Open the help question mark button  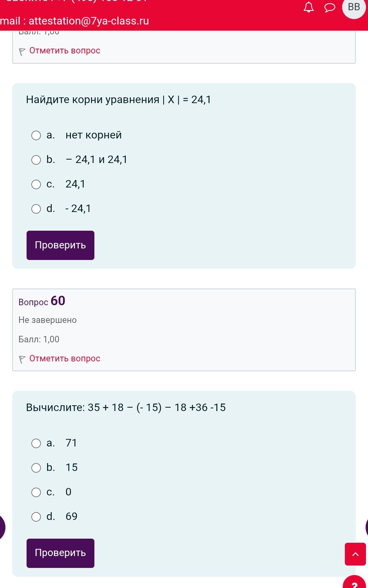click(354, 583)
